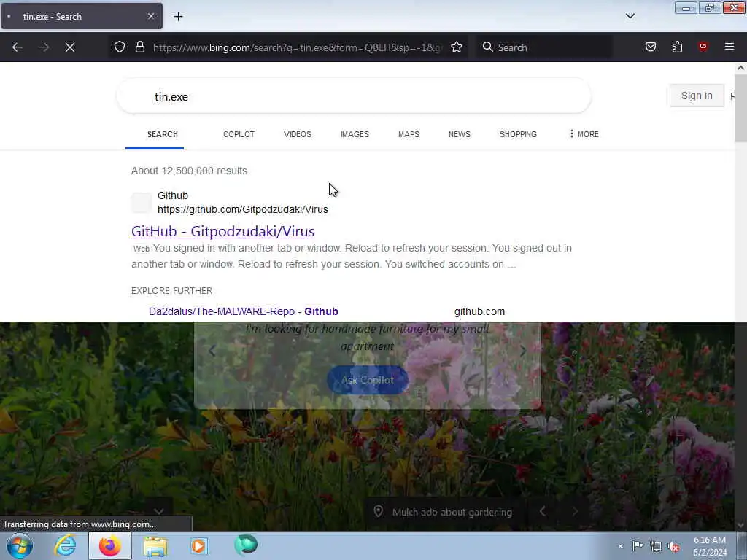The height and width of the screenshot is (560, 747).
Task: Open the Extensions puzzle icon
Action: click(677, 47)
